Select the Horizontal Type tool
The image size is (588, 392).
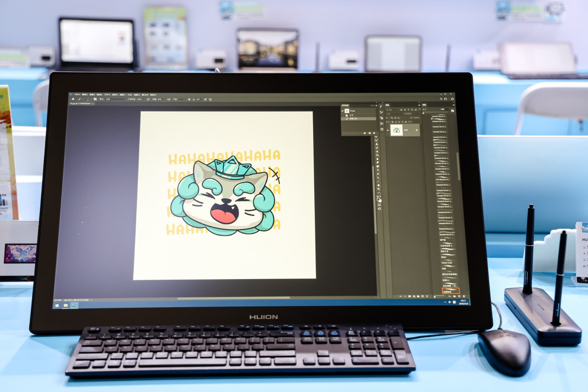click(378, 170)
